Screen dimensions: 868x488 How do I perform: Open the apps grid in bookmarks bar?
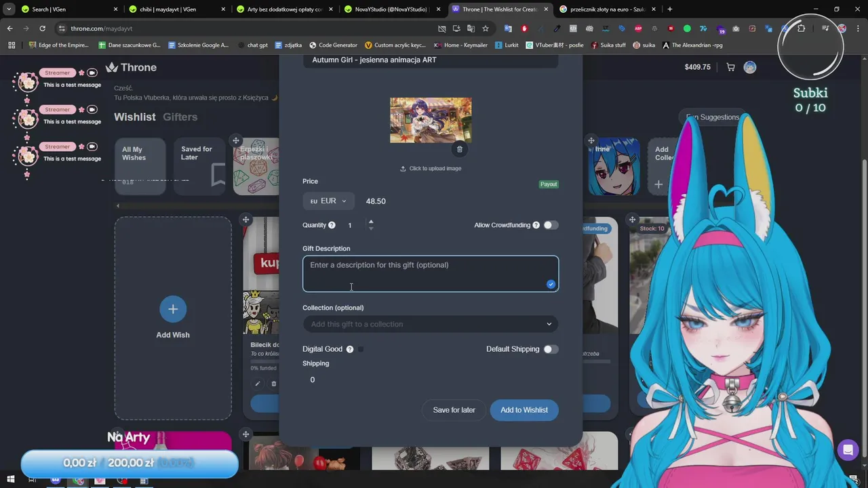(12, 45)
